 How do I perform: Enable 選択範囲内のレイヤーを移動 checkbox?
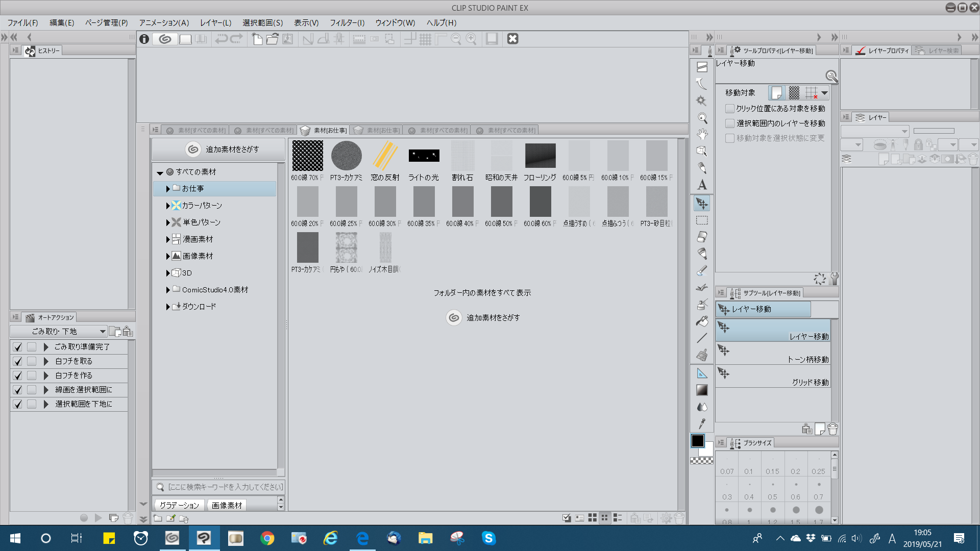click(730, 123)
